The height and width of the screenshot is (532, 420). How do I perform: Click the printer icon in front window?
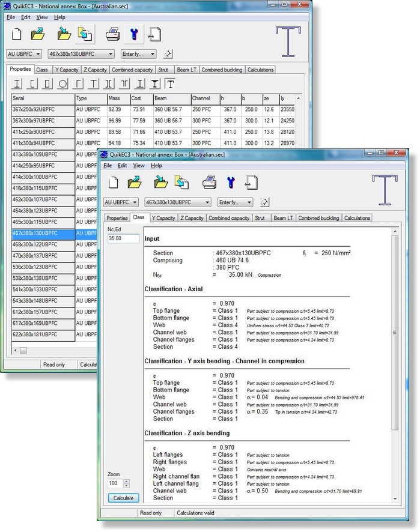(209, 183)
